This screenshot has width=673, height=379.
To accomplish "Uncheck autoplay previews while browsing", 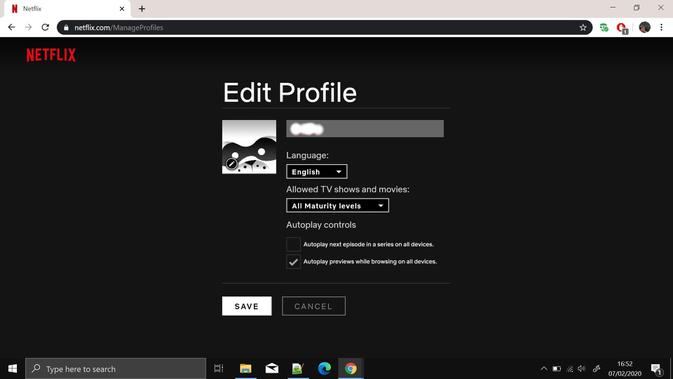I will [x=294, y=261].
